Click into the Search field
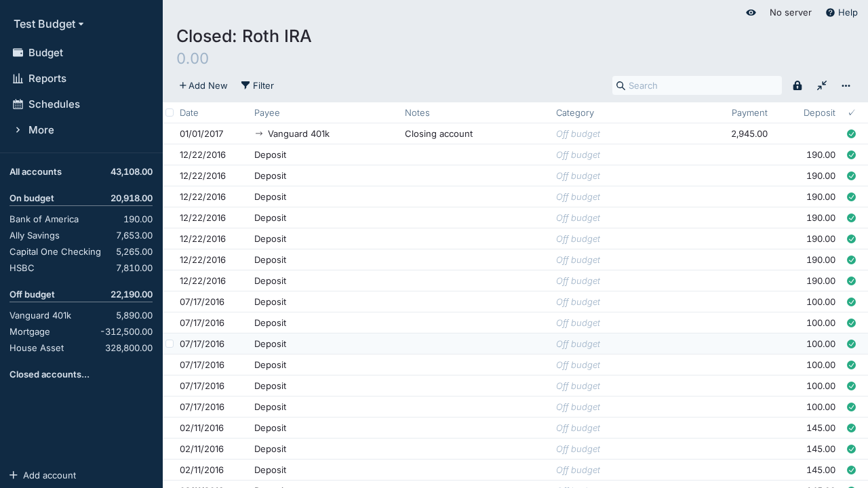The height and width of the screenshot is (488, 868). pyautogui.click(x=702, y=85)
